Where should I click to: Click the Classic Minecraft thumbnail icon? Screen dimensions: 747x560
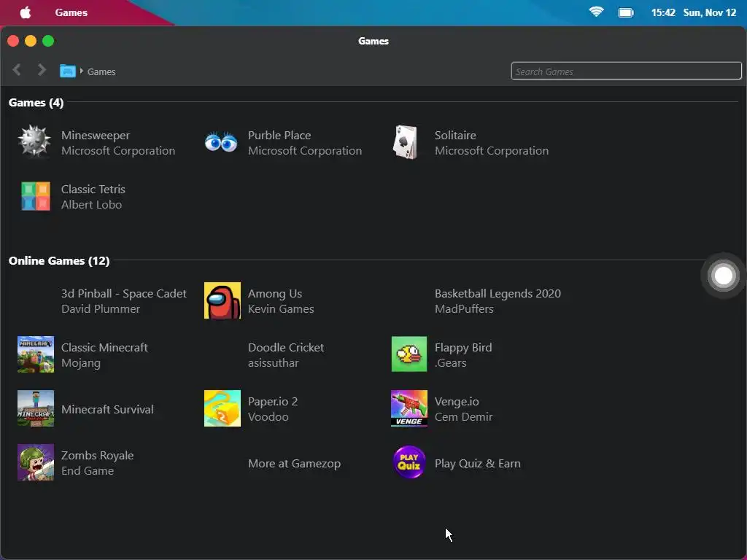36,354
